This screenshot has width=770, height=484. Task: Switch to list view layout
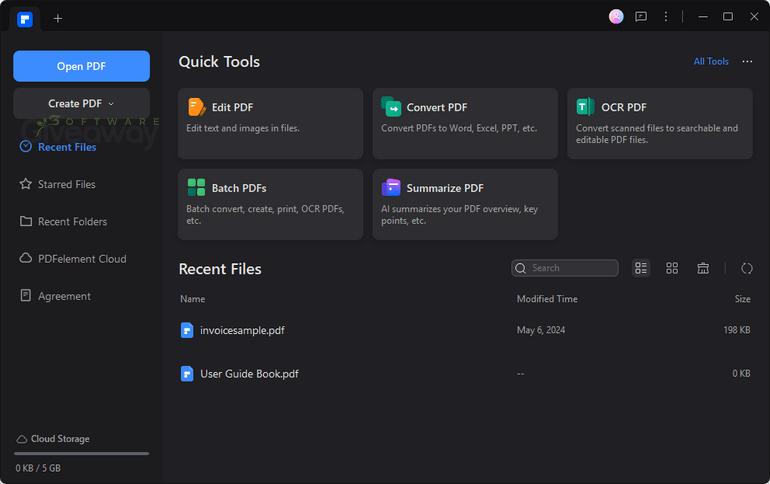tap(641, 268)
